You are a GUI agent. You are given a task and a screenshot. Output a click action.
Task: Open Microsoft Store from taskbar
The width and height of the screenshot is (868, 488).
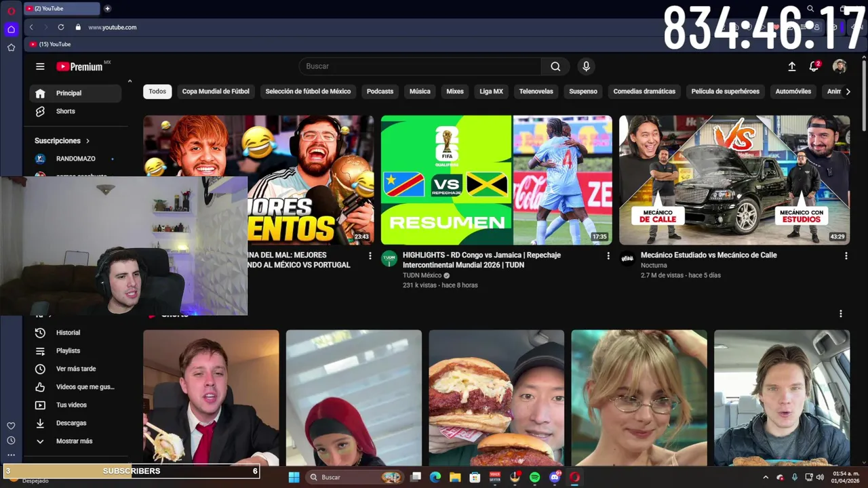(475, 477)
